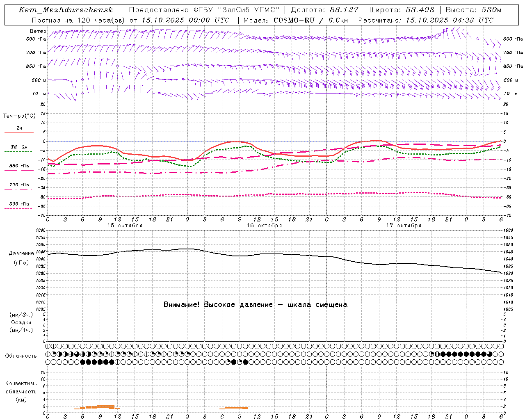Click the '17 октября' date label
This screenshot has width=525, height=420.
pyautogui.click(x=404, y=226)
